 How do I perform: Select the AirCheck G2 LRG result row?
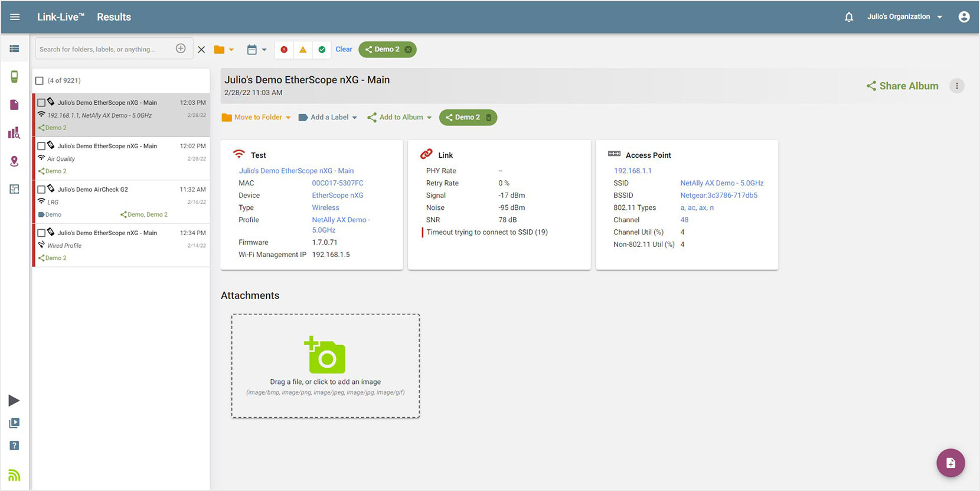[x=122, y=202]
